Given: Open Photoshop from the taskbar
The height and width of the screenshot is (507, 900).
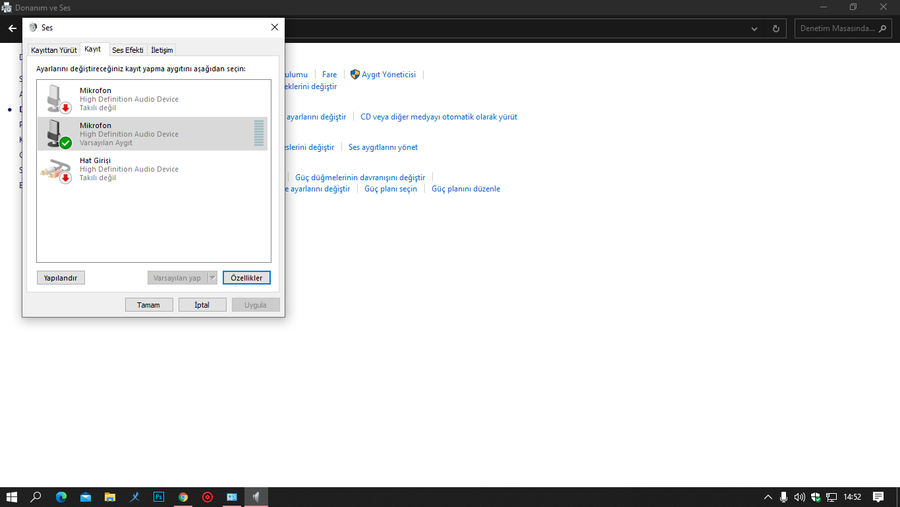Looking at the screenshot, I should pos(158,497).
